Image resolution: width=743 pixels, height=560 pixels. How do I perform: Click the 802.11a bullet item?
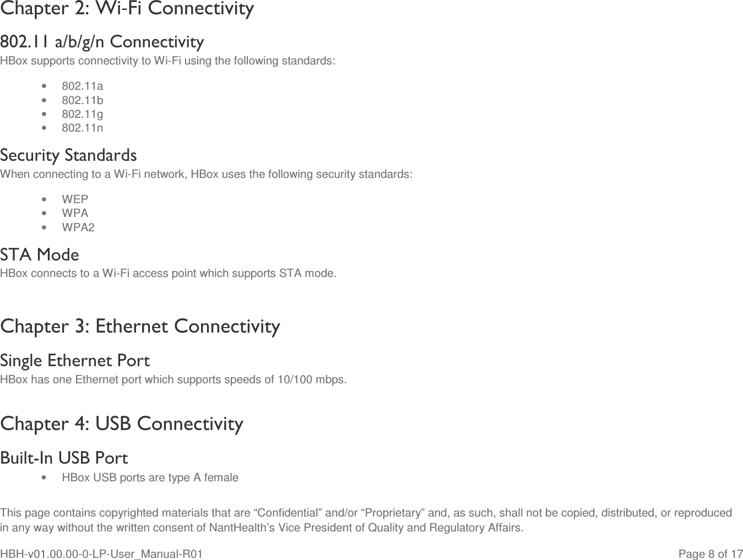click(82, 86)
